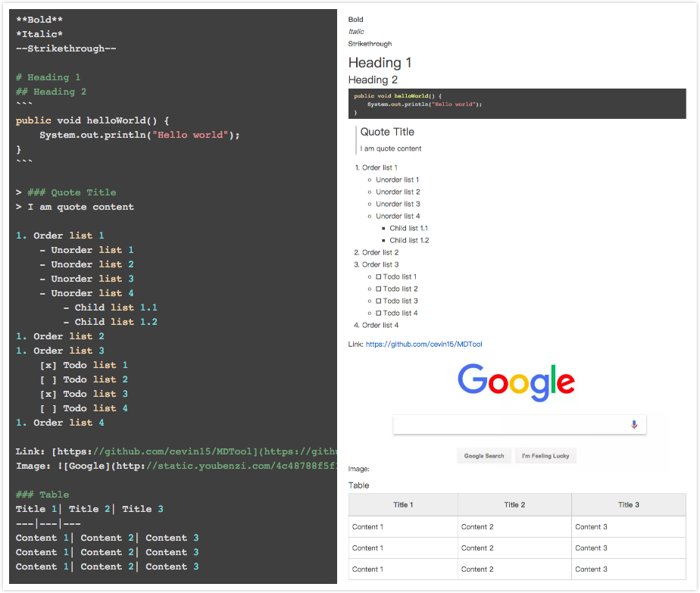Click the '**Bold**' line in the editor
Image resolution: width=700 pixels, height=593 pixels.
click(39, 20)
